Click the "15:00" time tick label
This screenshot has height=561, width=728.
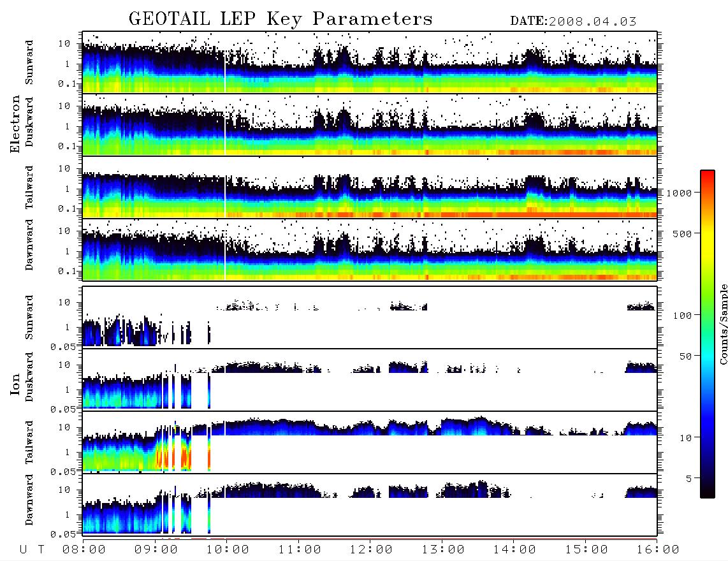click(586, 550)
